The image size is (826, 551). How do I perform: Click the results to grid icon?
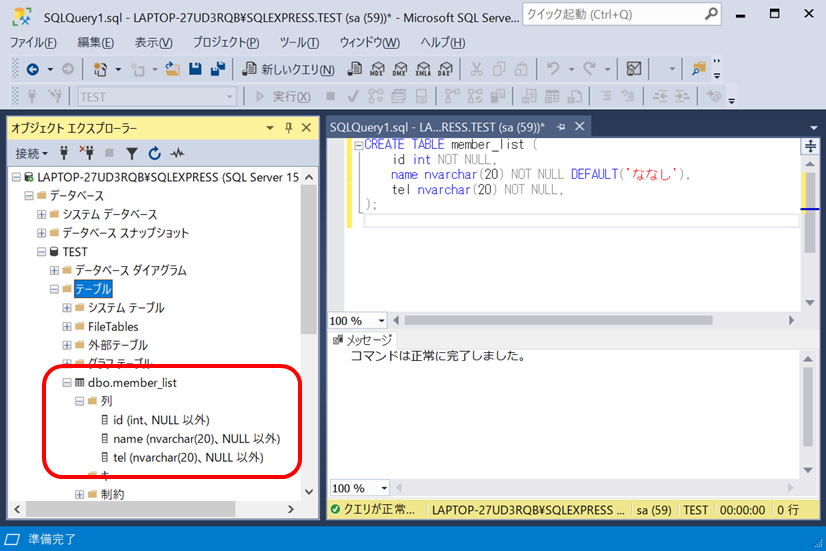[552, 96]
